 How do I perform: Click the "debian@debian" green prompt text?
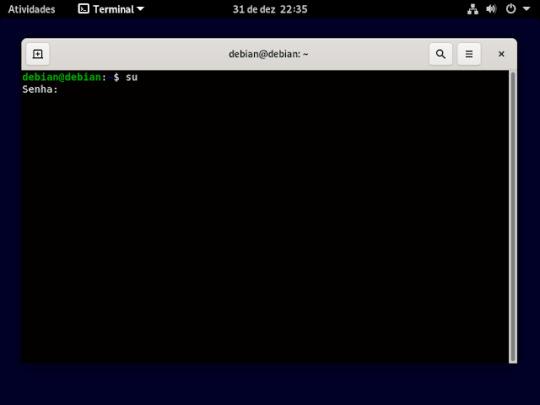[x=62, y=77]
